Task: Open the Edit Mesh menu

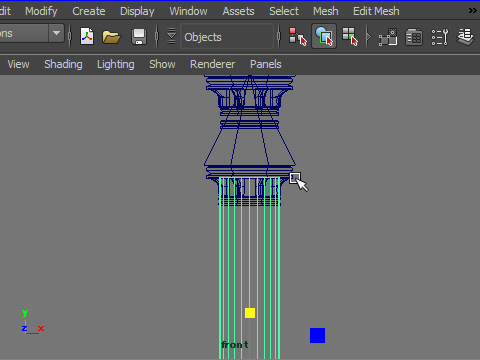Action: coord(376,11)
